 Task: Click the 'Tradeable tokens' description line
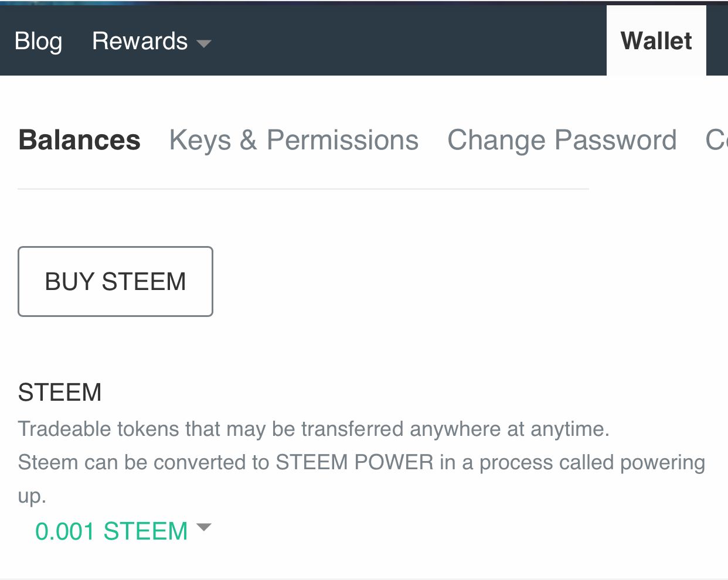(x=314, y=429)
